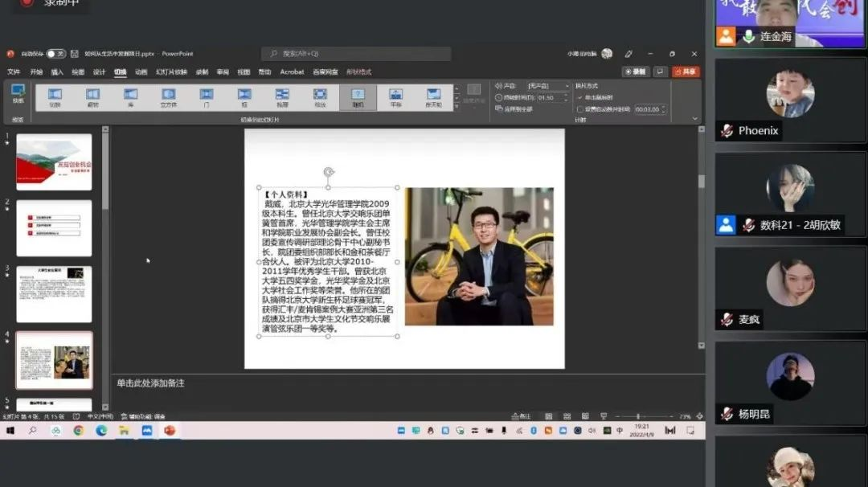Open the 动画 (Animations) ribbon tab

[141, 72]
